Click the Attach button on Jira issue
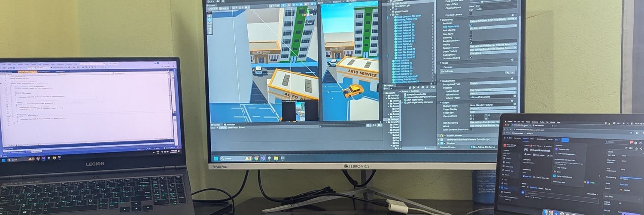 [x=527, y=154]
